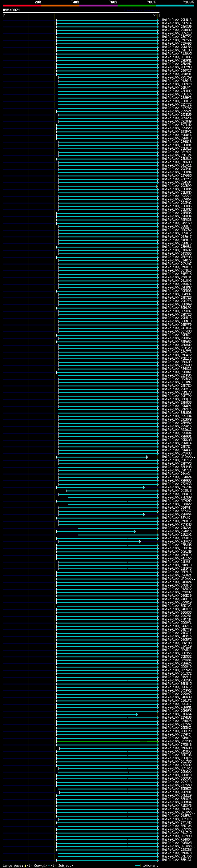Click the purple ~60% identity legend segment
This screenshot has width=197, height=868.
pyautogui.click(x=99, y=6)
